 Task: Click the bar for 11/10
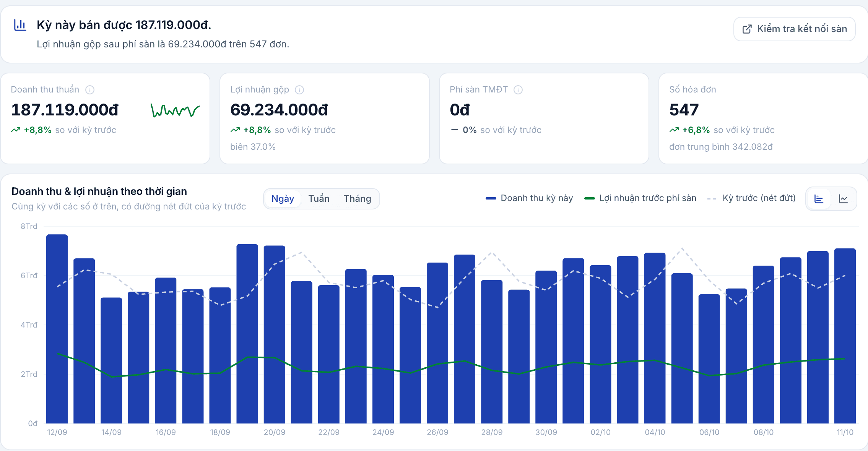pyautogui.click(x=845, y=336)
